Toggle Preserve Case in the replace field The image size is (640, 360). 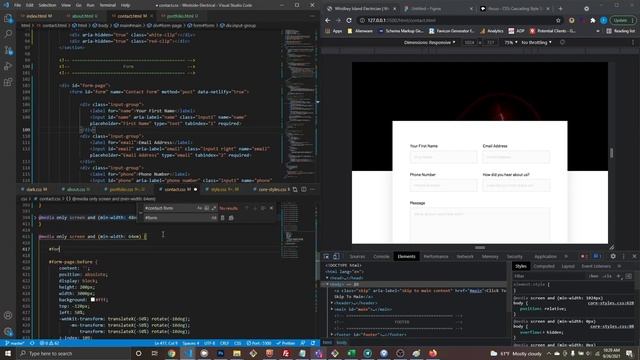[213, 218]
